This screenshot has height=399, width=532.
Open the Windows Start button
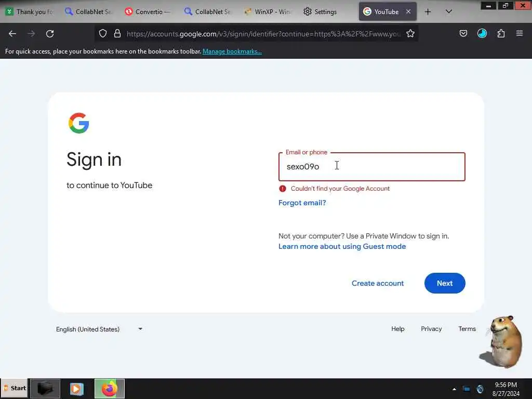coord(15,388)
